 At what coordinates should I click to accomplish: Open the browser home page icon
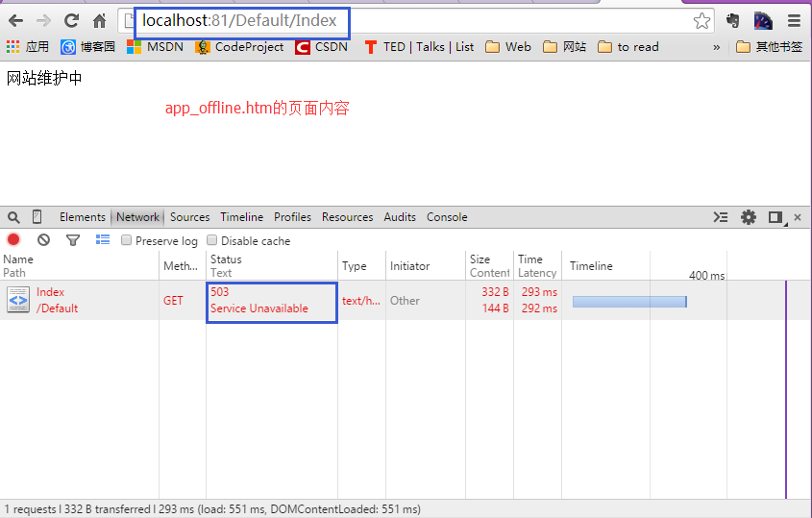(x=99, y=21)
